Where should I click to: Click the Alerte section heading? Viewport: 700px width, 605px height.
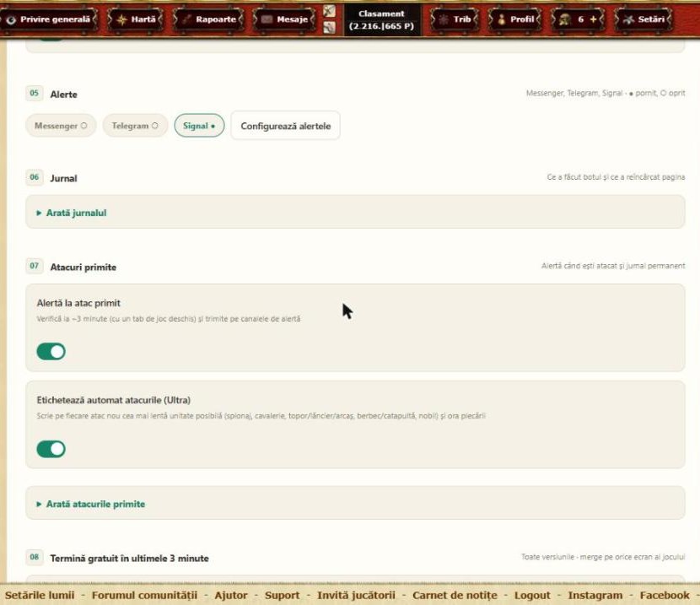click(x=64, y=95)
